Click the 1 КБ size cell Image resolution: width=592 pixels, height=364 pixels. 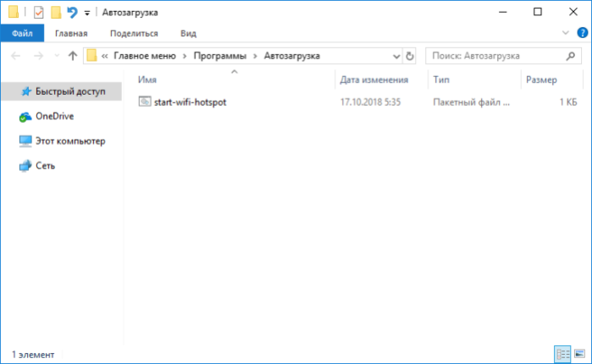coord(568,102)
